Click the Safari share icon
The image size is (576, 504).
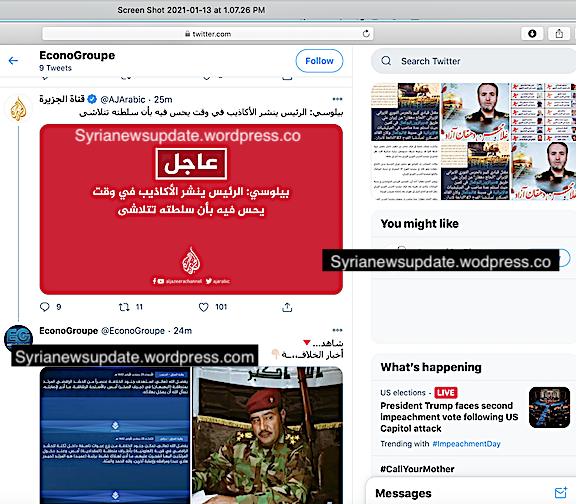(x=559, y=34)
